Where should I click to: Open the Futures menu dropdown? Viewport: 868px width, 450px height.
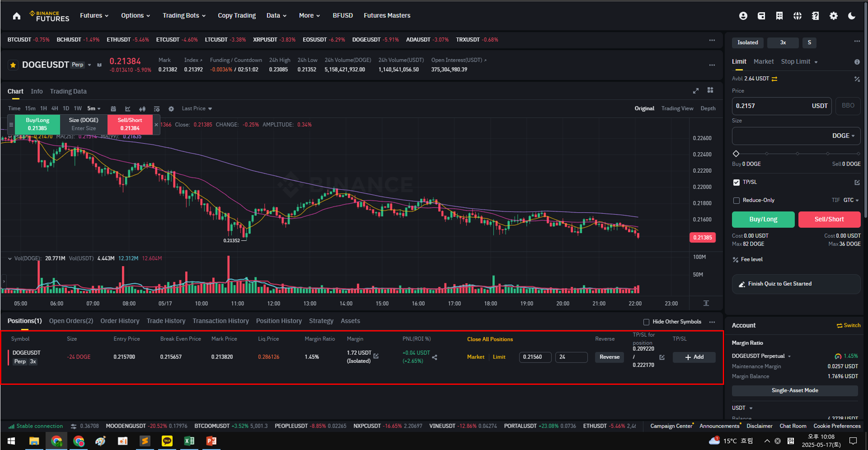pyautogui.click(x=94, y=16)
